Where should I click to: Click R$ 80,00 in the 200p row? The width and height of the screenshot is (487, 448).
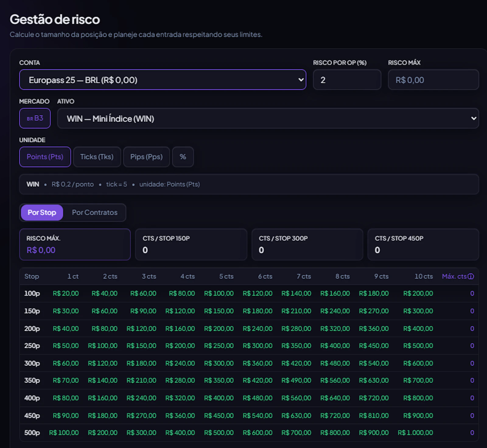click(x=104, y=329)
